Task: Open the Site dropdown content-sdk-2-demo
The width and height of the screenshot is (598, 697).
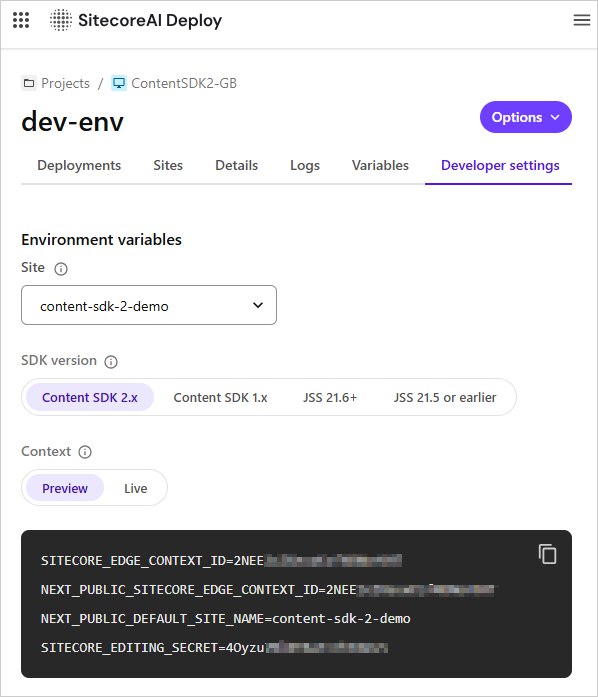Action: point(149,305)
